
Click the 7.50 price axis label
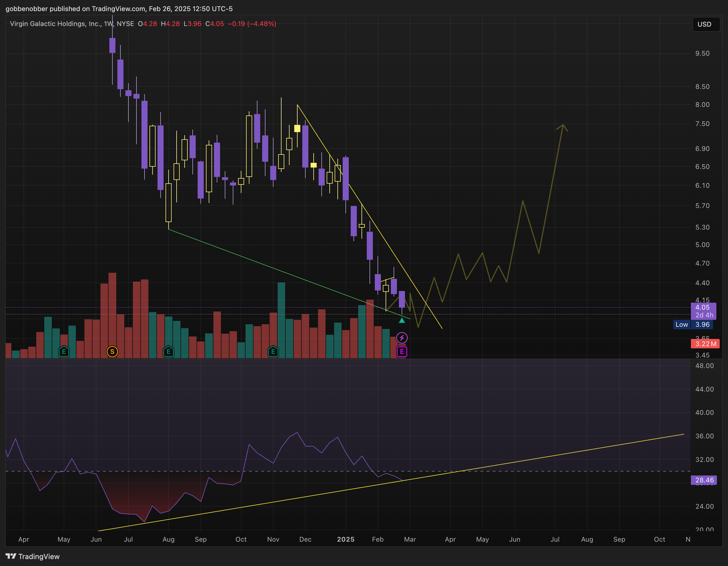702,124
